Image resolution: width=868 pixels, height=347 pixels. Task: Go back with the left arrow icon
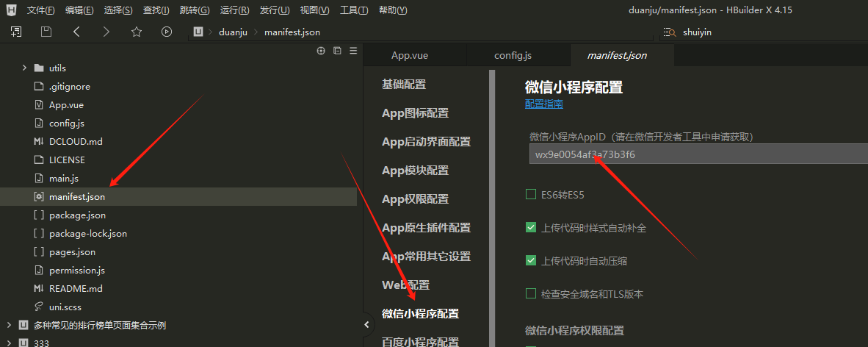click(x=76, y=32)
